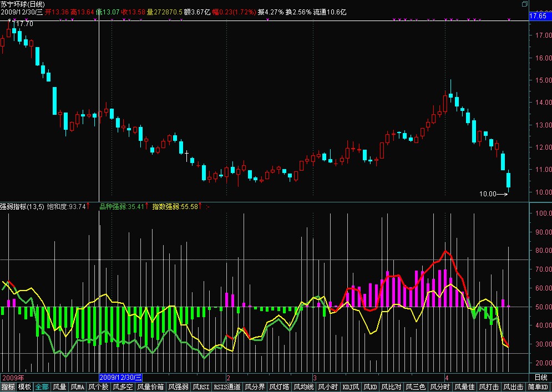Click the yellow 指数强弱:55.58 readout

click(x=175, y=207)
